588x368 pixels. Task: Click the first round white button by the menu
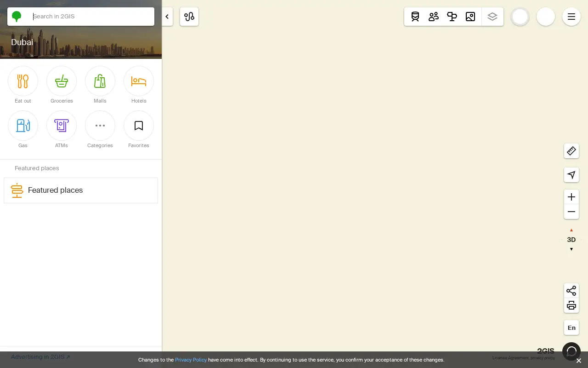click(520, 17)
